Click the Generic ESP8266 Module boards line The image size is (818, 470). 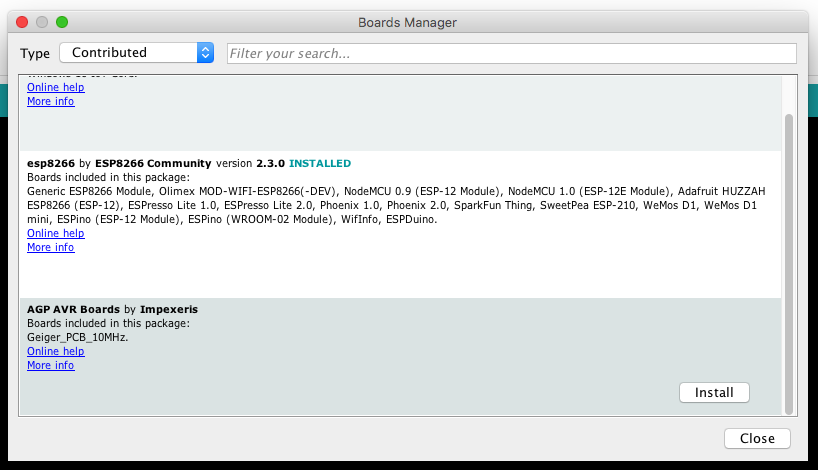pos(396,191)
